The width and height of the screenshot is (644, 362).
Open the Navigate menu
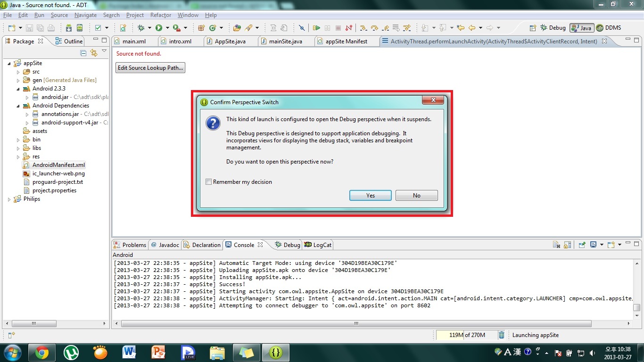[85, 15]
